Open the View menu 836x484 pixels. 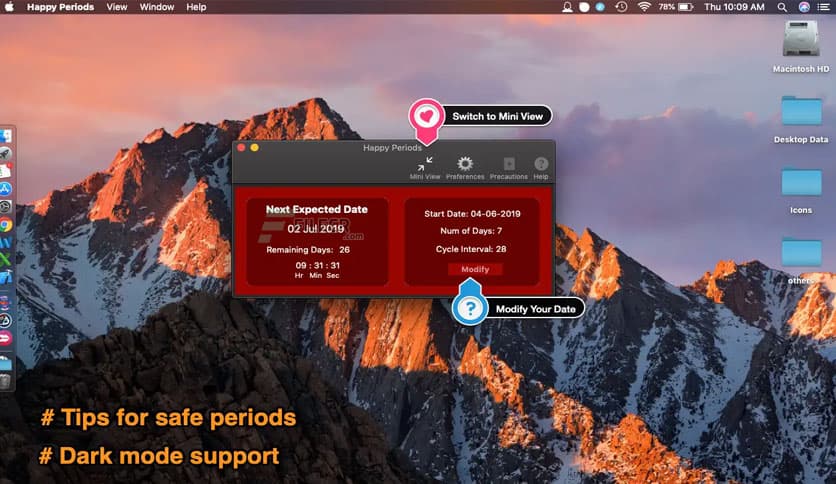(117, 7)
